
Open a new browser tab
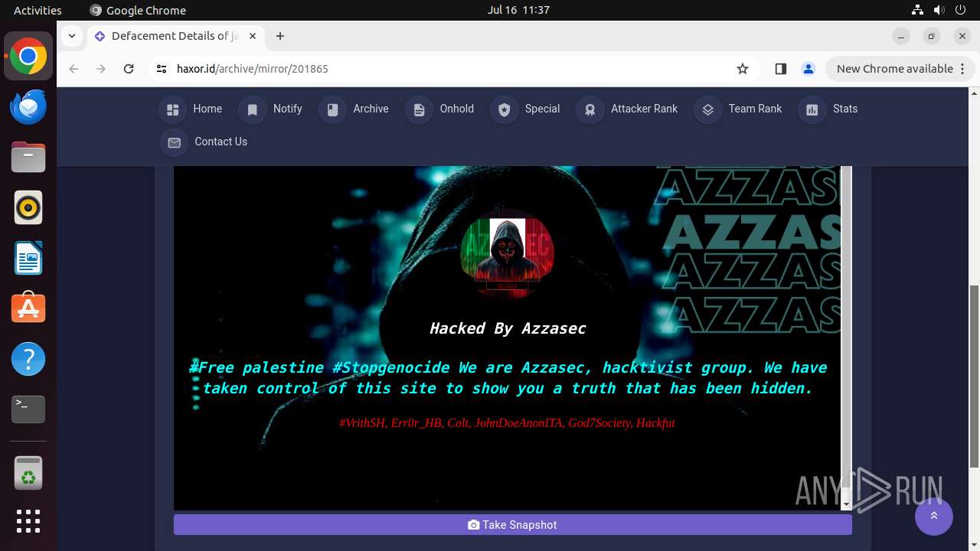tap(280, 36)
